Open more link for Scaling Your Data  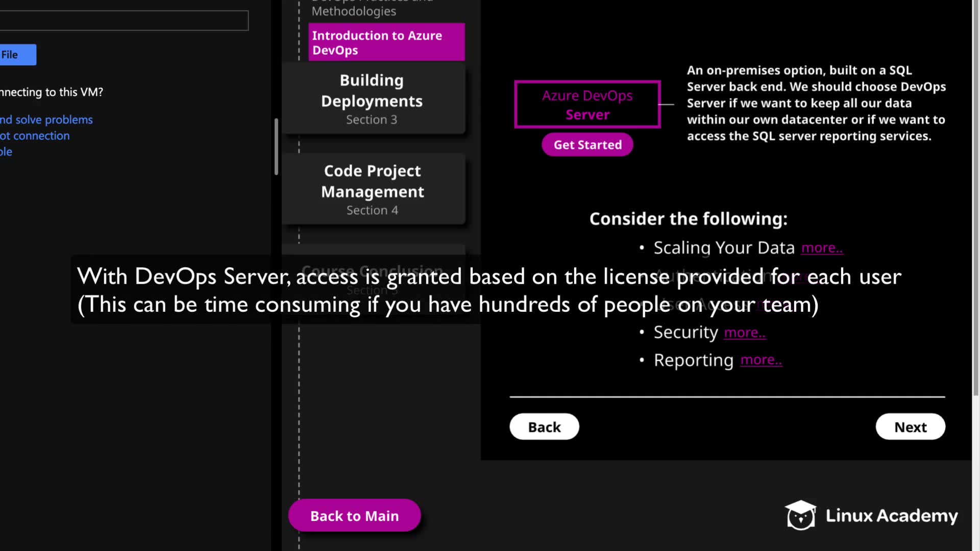(x=822, y=248)
